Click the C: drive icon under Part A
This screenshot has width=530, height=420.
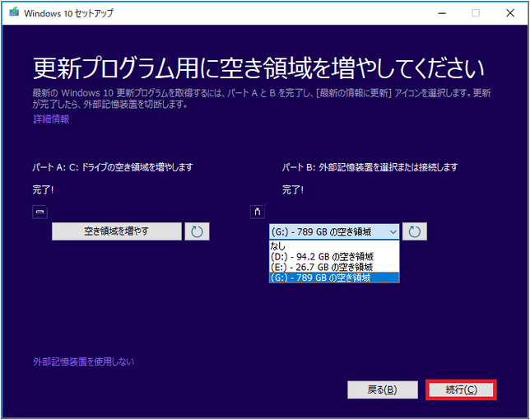39,212
